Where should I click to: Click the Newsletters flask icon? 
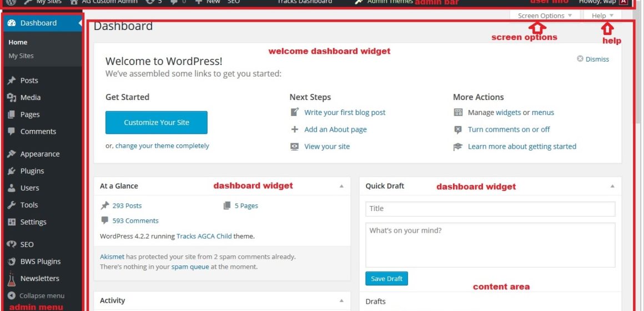[x=11, y=279]
